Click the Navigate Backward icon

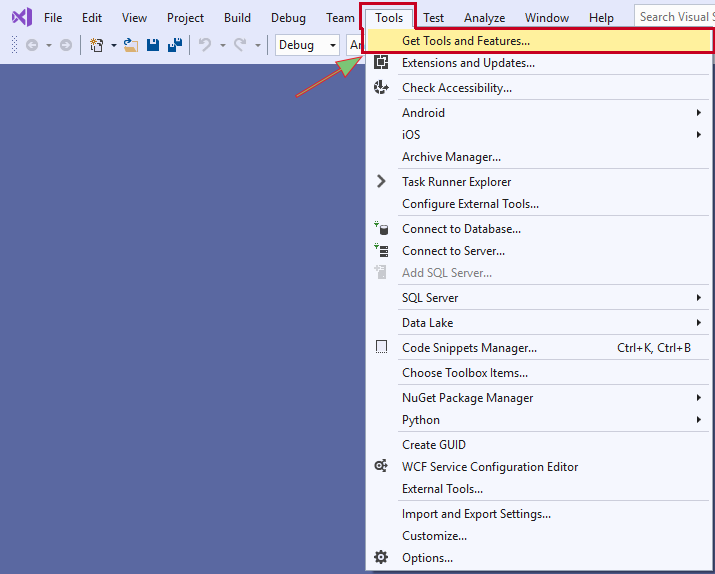[30, 45]
